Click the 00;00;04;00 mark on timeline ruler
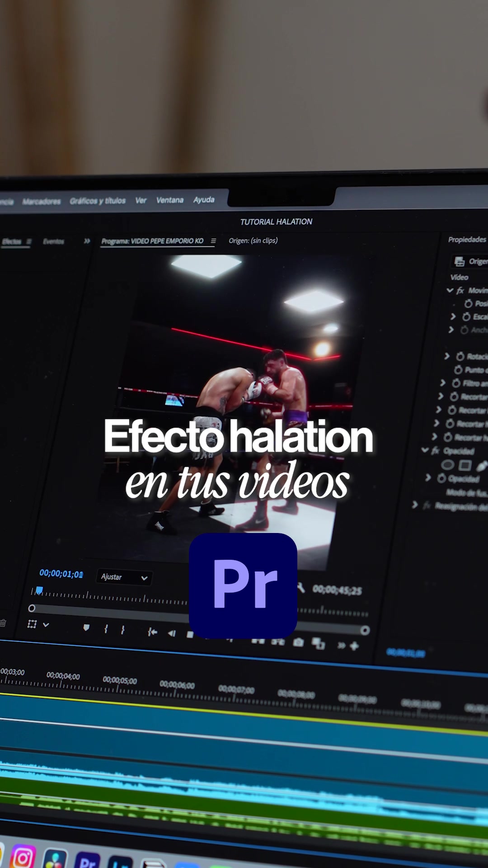Screen dimensions: 488x868 click(63, 676)
